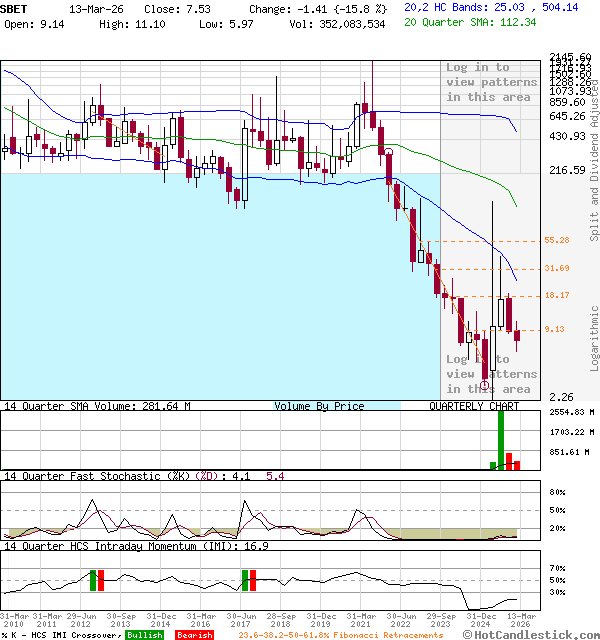Click the SBET ticker symbol
The height and width of the screenshot is (640, 600).
pos(16,8)
